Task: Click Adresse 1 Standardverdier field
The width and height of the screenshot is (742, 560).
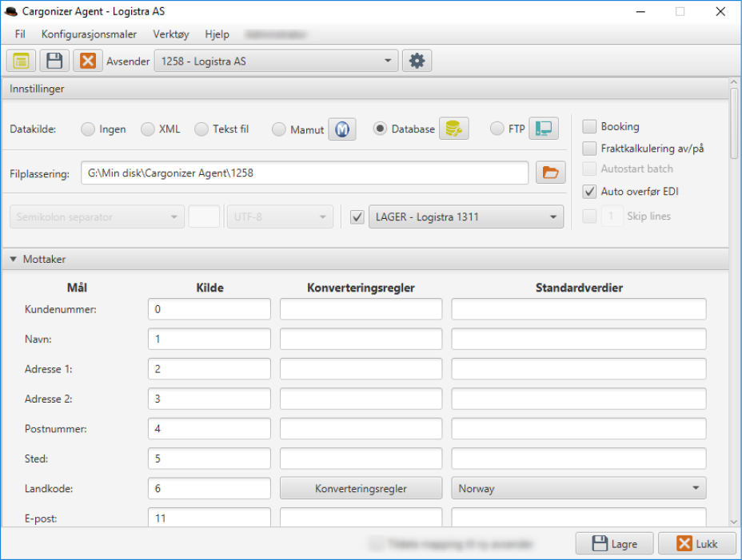Action: point(579,368)
